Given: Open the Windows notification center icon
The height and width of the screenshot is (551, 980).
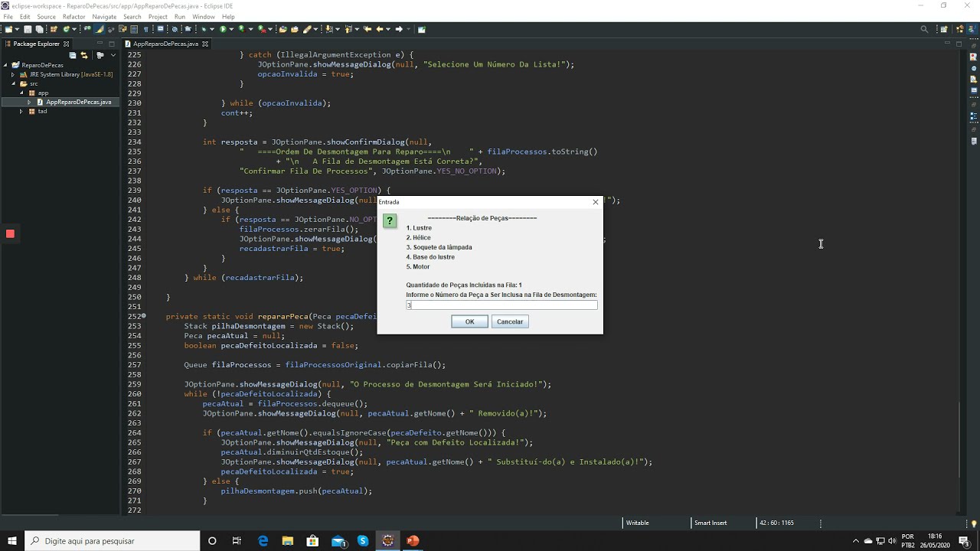Looking at the screenshot, I should pyautogui.click(x=964, y=541).
